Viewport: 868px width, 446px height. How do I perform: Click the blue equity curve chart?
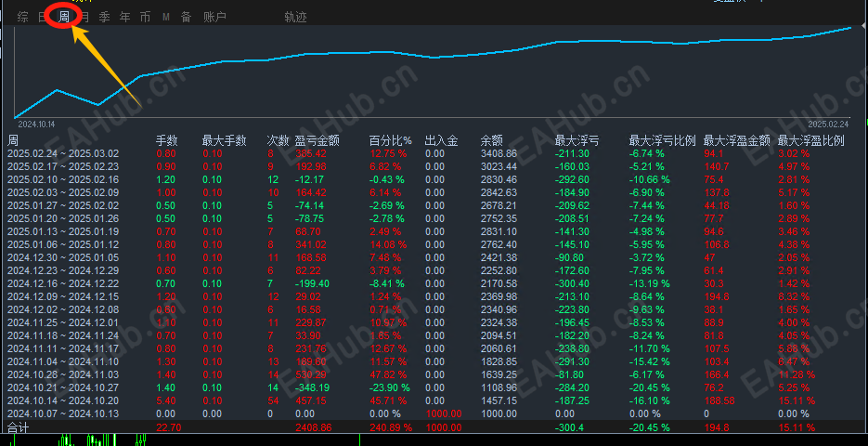pyautogui.click(x=432, y=72)
